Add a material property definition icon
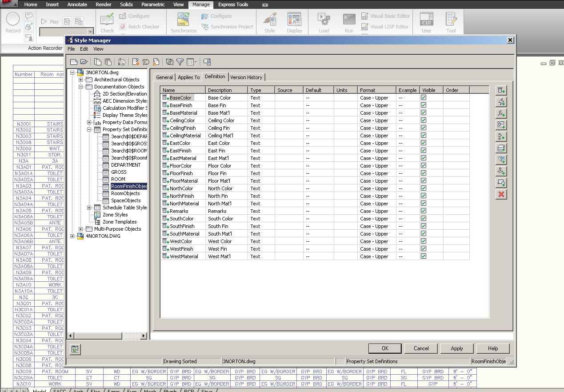Viewport: 564px width, 392px height. click(x=501, y=148)
